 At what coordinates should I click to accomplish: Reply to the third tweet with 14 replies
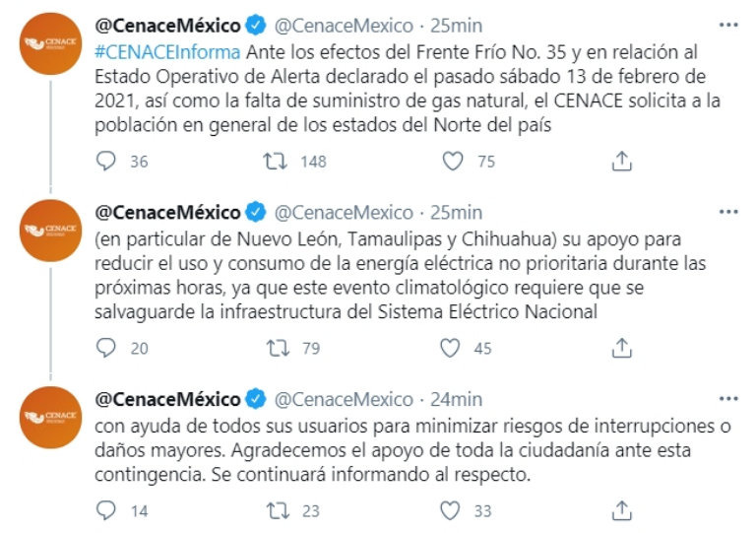pos(107,510)
